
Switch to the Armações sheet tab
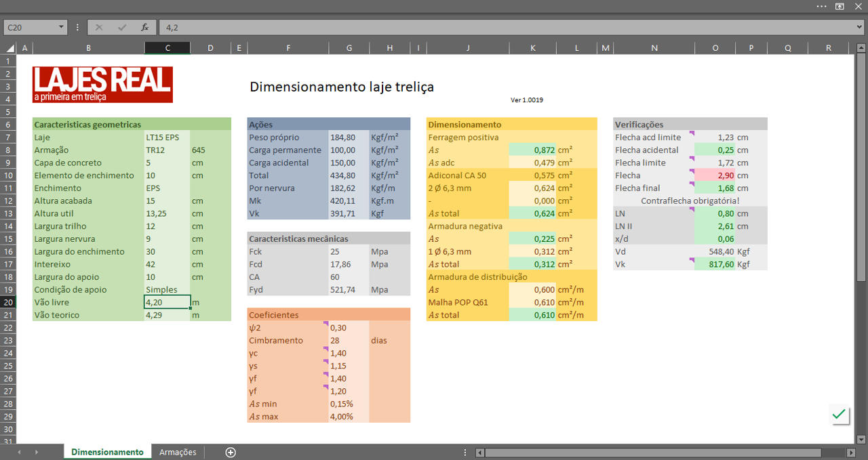(x=178, y=452)
